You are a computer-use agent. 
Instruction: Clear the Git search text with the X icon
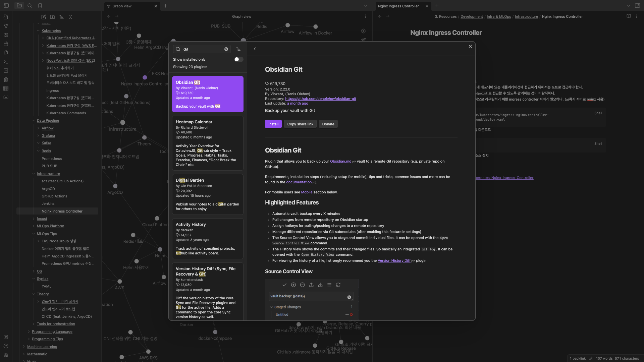226,49
